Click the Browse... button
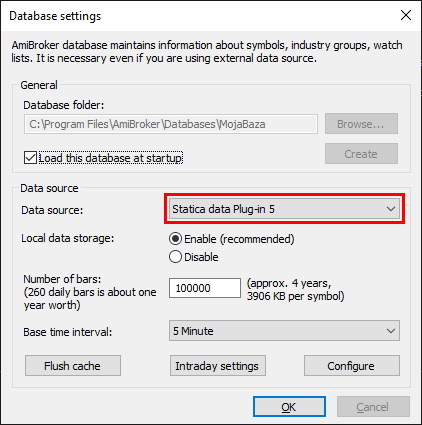Viewport: 422px width, 425px height. (361, 124)
